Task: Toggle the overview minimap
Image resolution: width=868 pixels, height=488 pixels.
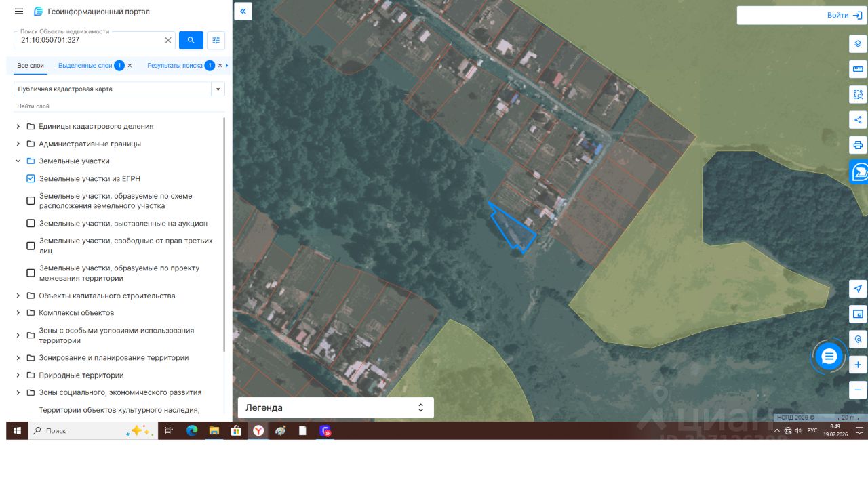Action: pyautogui.click(x=858, y=314)
